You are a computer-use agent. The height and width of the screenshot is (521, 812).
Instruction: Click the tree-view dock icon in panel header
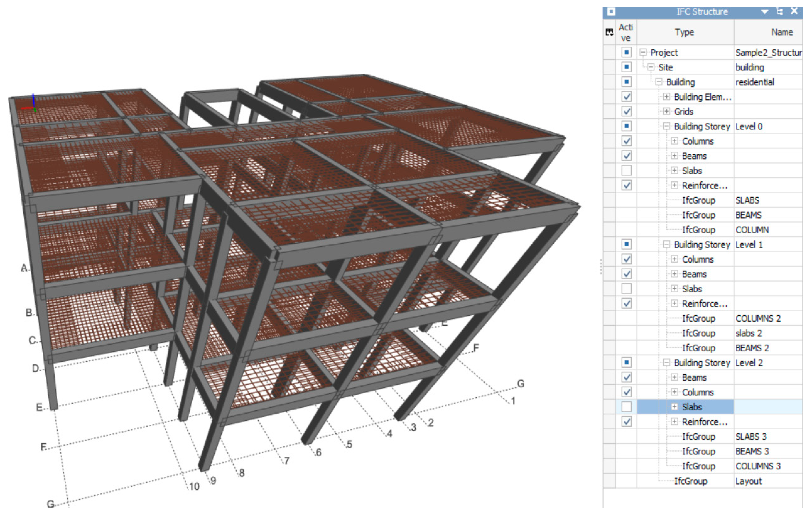[x=779, y=12]
